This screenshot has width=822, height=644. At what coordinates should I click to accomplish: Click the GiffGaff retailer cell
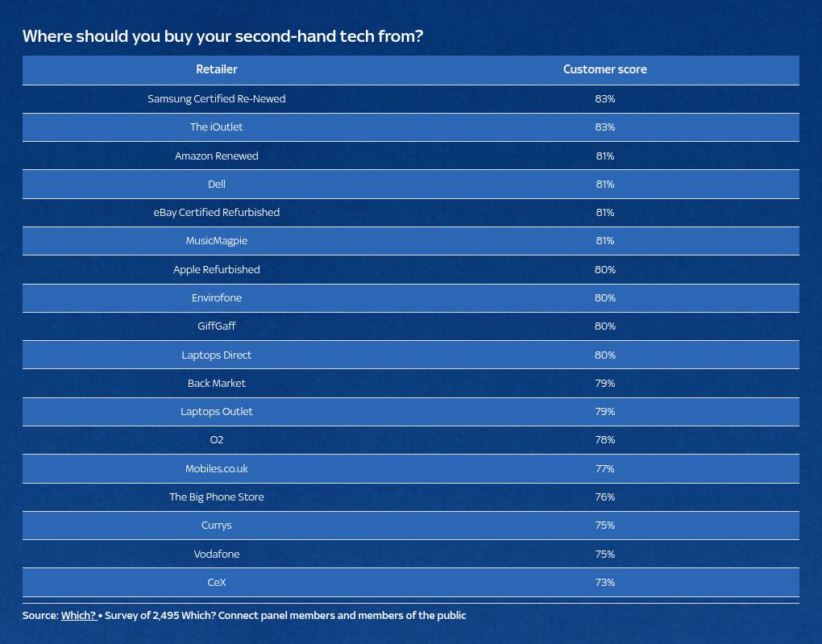click(x=217, y=326)
